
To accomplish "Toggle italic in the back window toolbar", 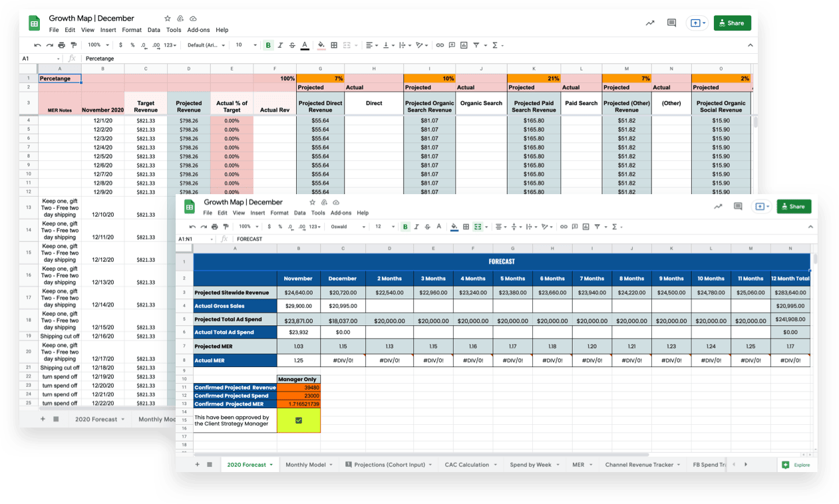I will pos(280,45).
